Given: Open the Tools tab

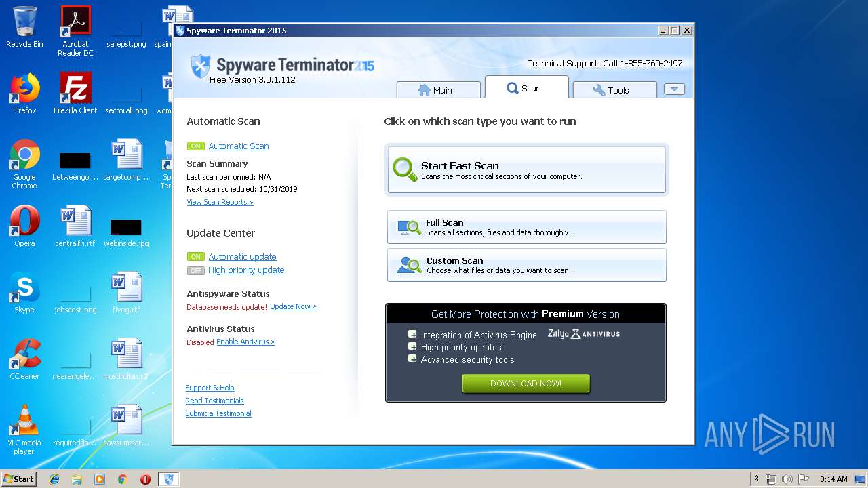Looking at the screenshot, I should coord(614,90).
